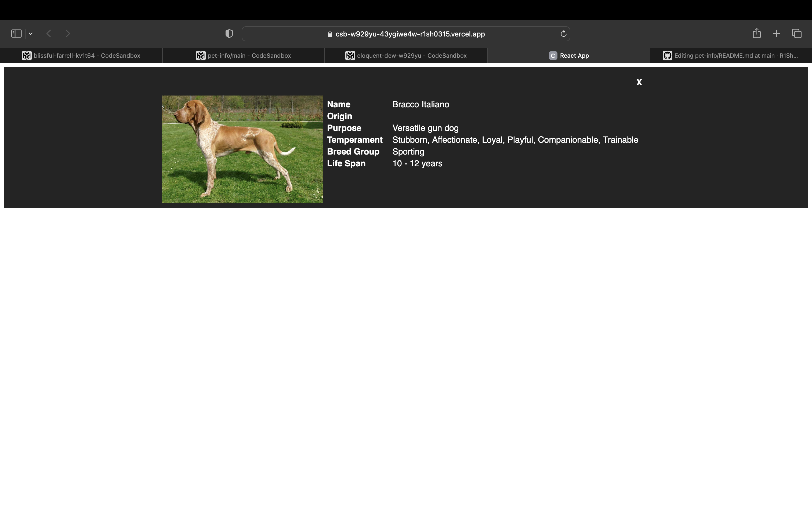Click the CodeSandbox icon on blissful-farrell tab

tap(27, 55)
